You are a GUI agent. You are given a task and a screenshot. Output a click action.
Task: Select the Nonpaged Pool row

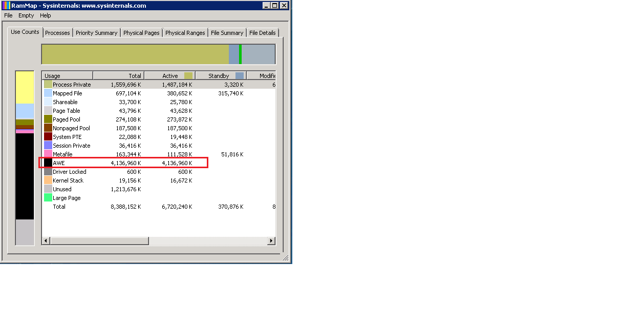pos(71,128)
